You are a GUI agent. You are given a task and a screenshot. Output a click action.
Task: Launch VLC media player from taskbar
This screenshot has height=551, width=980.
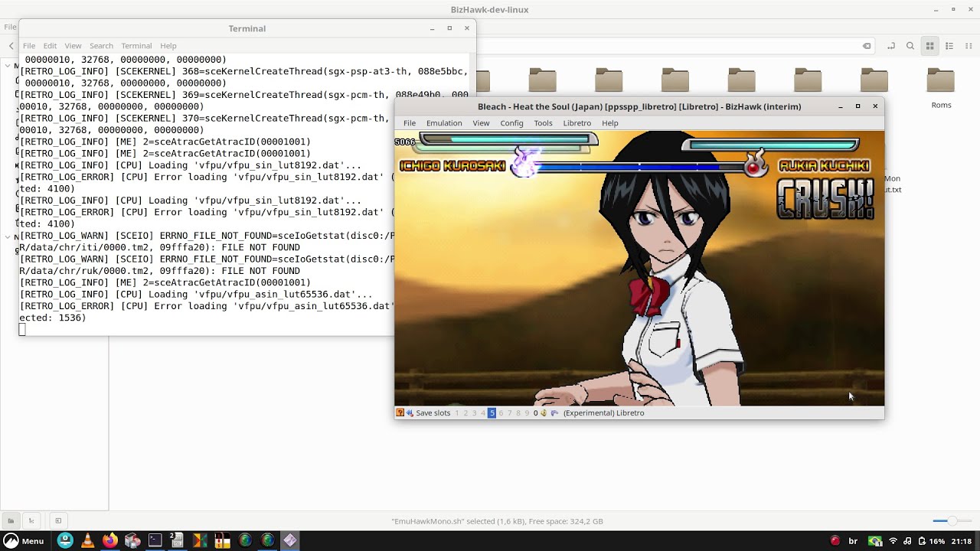click(x=87, y=541)
